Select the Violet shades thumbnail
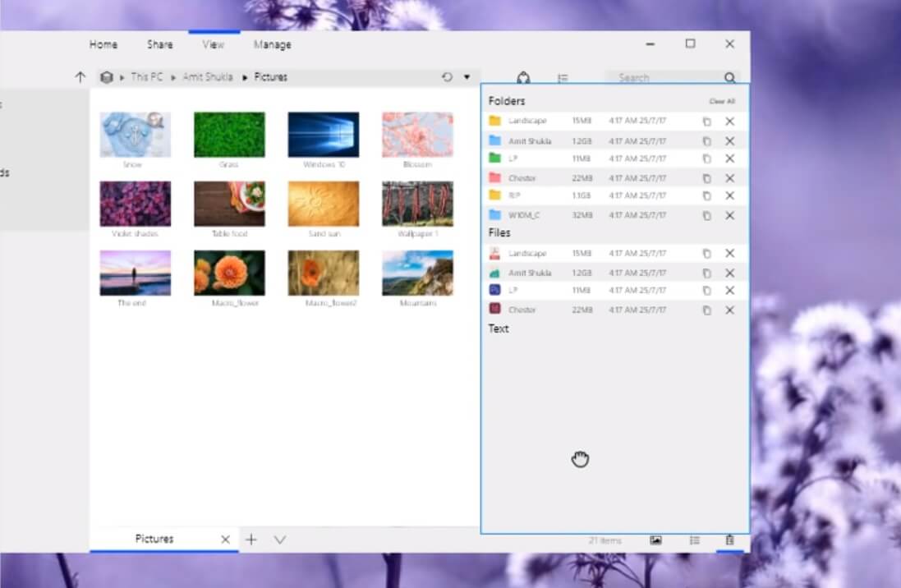Image resolution: width=901 pixels, height=588 pixels. [x=135, y=204]
